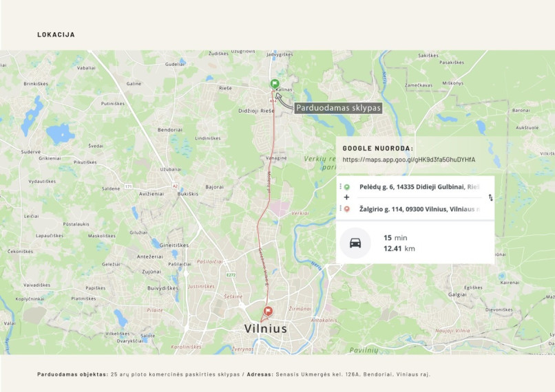
Task: Select the Pelėdų g. 6 origin address field
Action: click(419, 187)
